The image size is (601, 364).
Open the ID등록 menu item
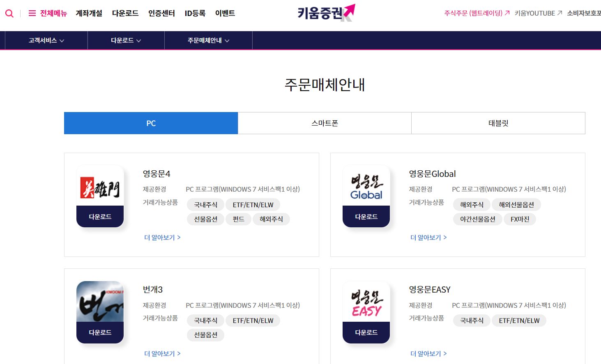point(195,13)
